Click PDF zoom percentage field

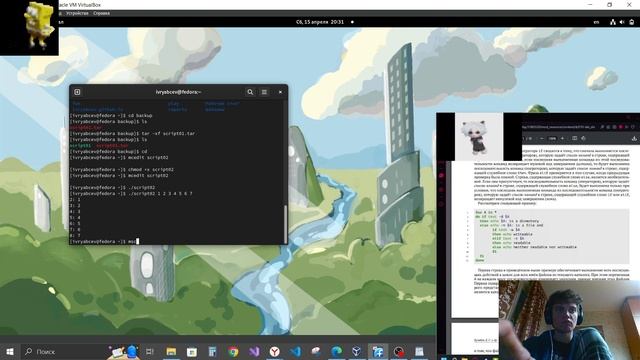click(552, 138)
